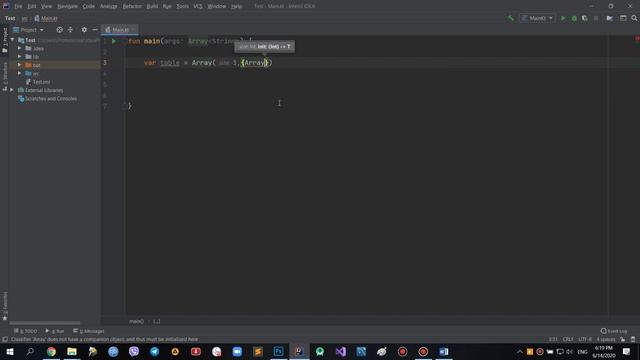The width and height of the screenshot is (640, 360).
Task: Click the gutter run arrow beside main
Action: pyautogui.click(x=114, y=41)
